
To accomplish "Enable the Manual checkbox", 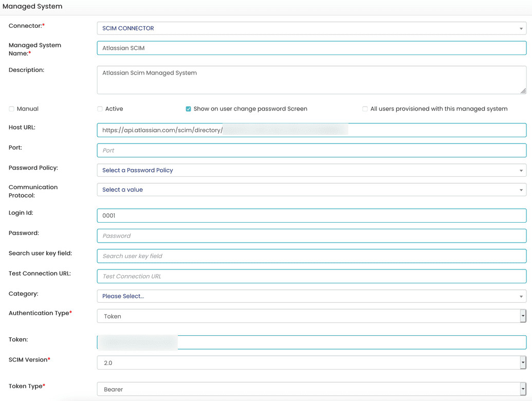I will (11, 108).
